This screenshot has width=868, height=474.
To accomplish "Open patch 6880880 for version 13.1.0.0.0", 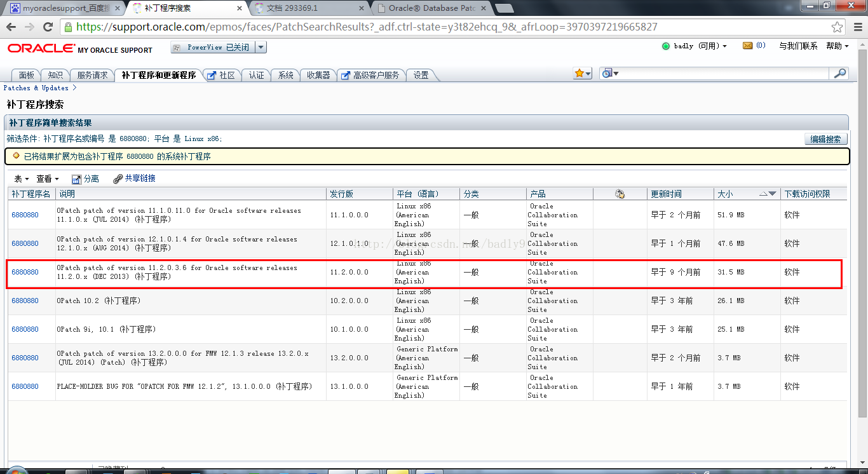I will 25,386.
